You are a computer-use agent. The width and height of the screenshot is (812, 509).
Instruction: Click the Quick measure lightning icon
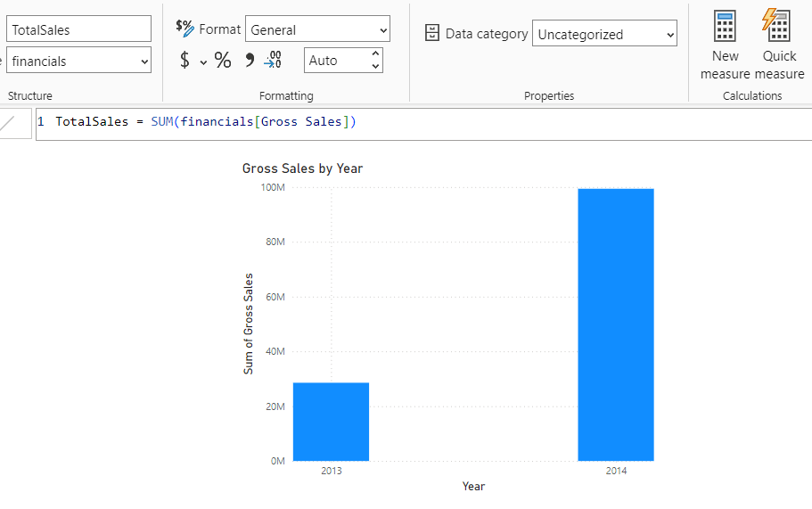coord(776,25)
